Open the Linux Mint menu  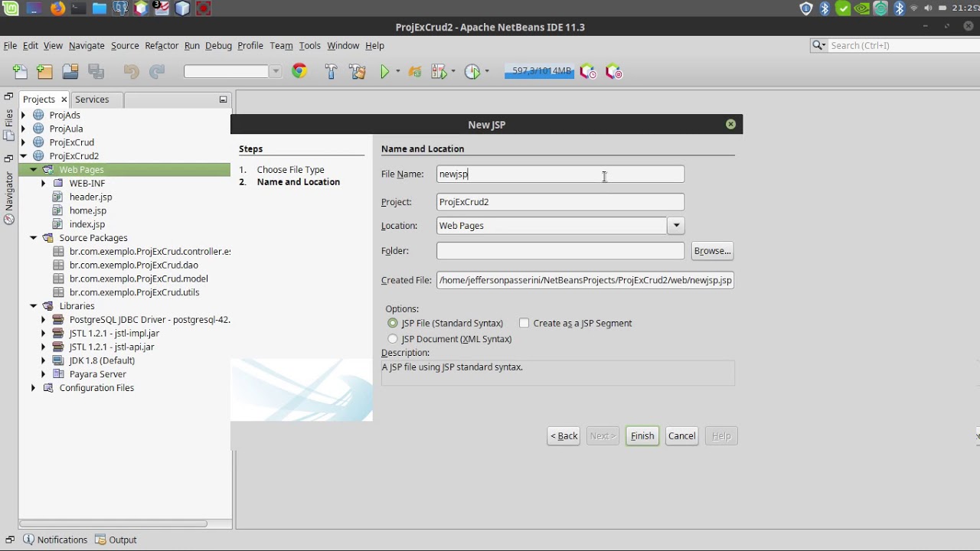point(11,8)
